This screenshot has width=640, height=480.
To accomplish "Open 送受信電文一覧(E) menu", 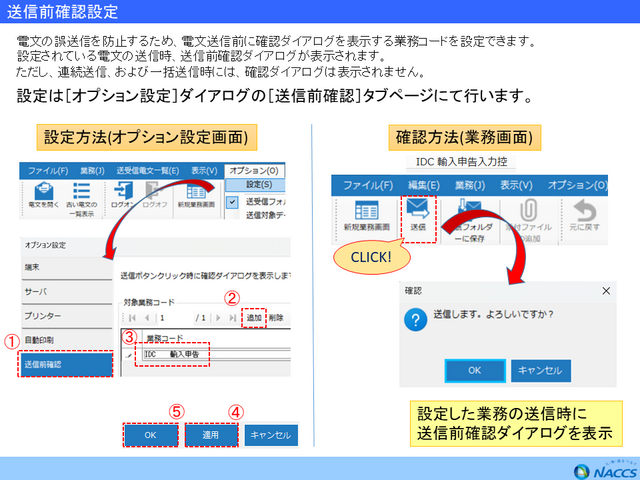I will (148, 171).
